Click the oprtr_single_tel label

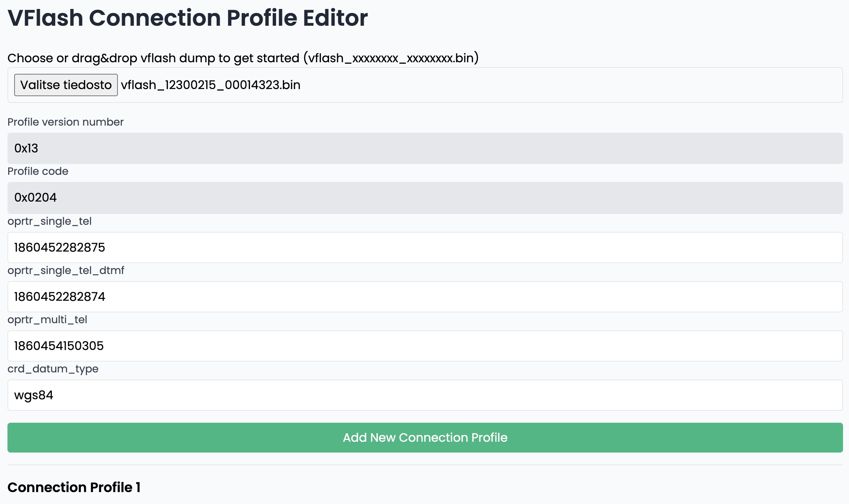tap(50, 221)
